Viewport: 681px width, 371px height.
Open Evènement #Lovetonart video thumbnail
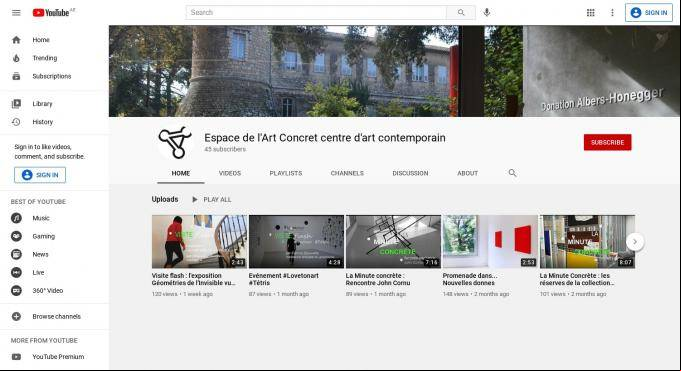coord(296,242)
